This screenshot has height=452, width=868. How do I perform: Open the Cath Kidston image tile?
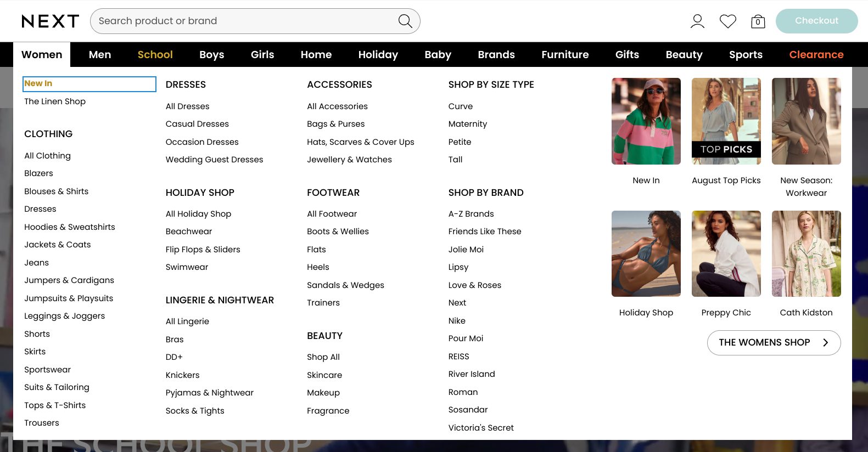[x=806, y=254]
